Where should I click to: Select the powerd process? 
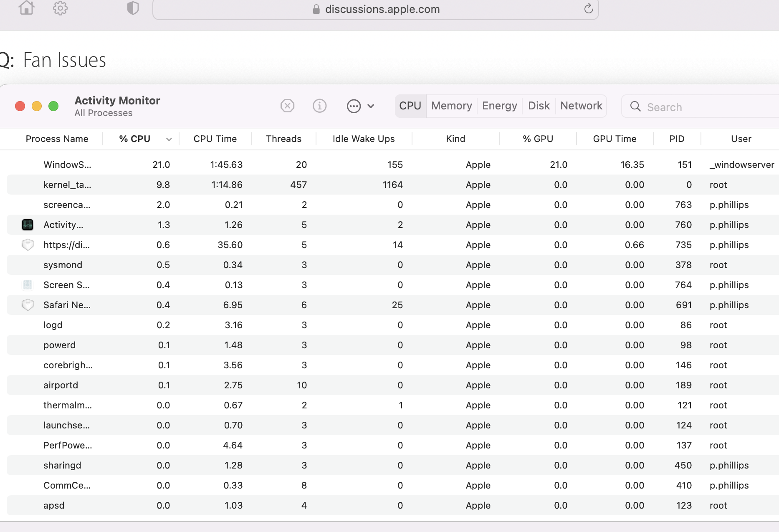pos(59,345)
